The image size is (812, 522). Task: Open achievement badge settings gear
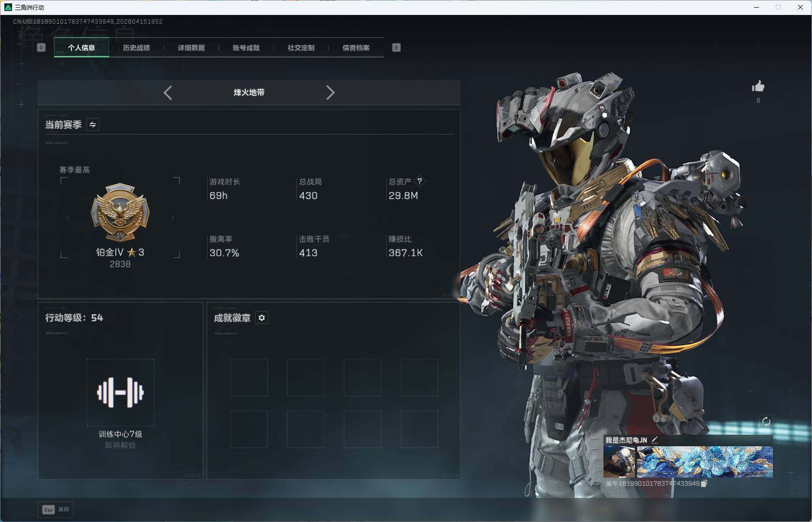coord(262,318)
